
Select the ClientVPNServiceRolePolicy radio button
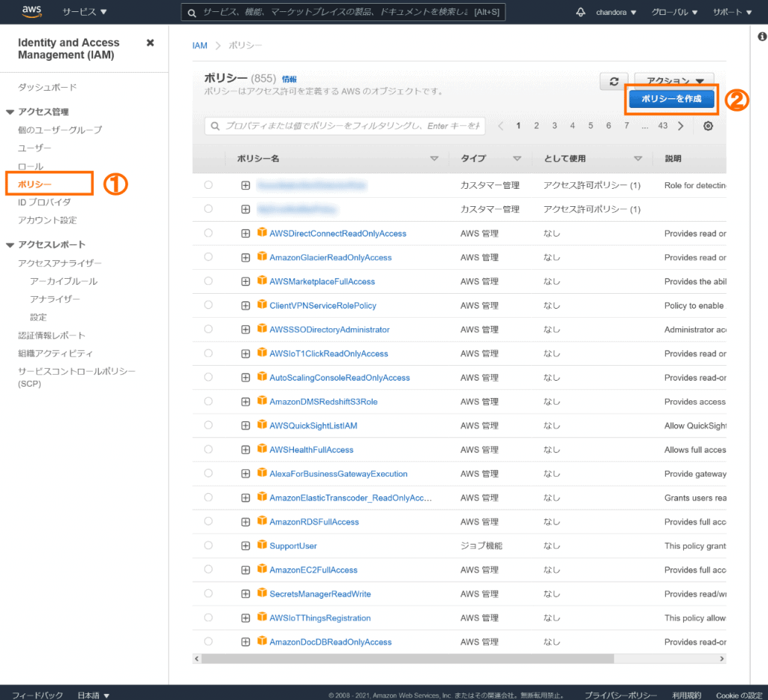click(208, 305)
